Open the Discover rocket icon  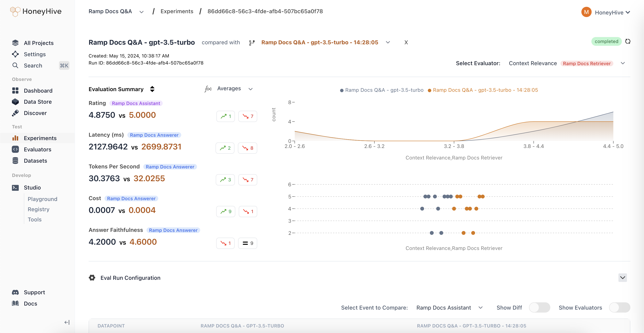(x=15, y=113)
